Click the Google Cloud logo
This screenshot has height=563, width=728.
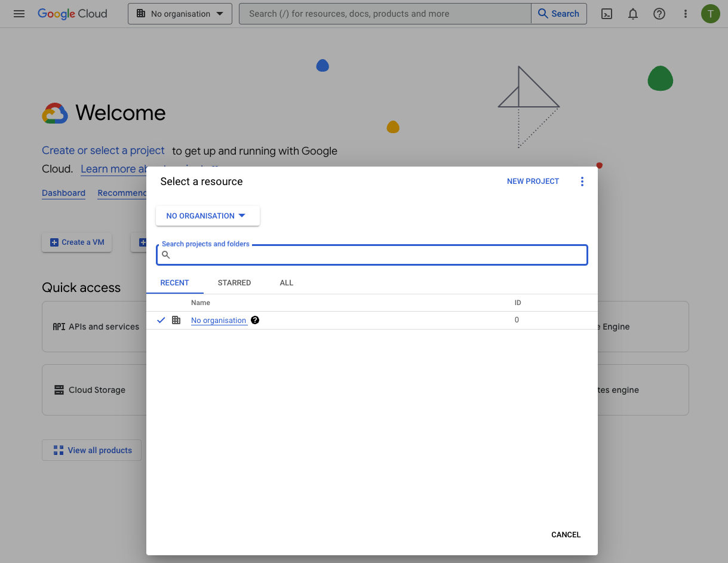[x=72, y=14]
